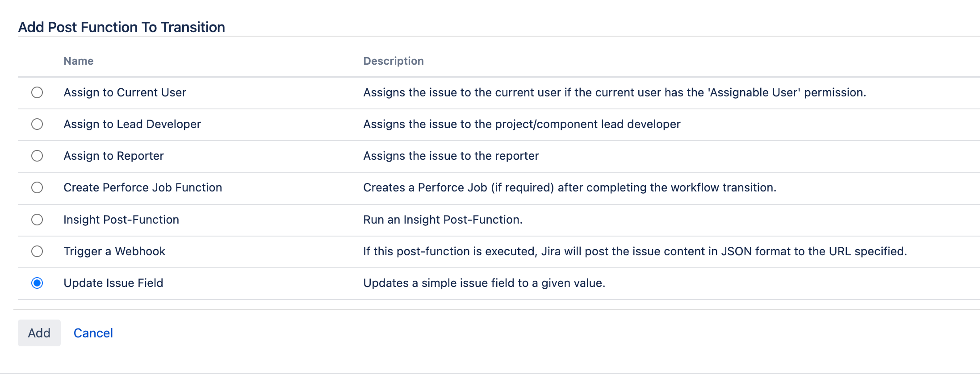This screenshot has width=980, height=374.
Task: Click the Cancel link
Action: (x=93, y=333)
